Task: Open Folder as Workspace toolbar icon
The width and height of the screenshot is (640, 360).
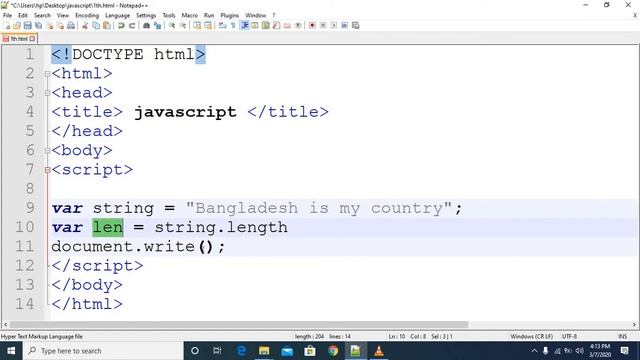Action: pyautogui.click(x=287, y=26)
